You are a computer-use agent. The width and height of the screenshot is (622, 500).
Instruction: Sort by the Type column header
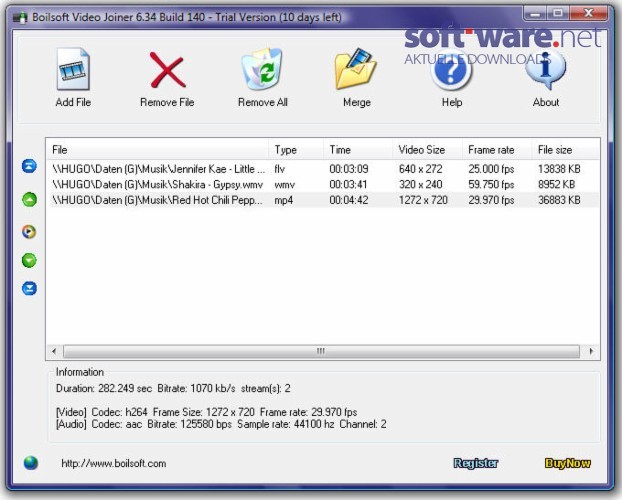click(296, 150)
